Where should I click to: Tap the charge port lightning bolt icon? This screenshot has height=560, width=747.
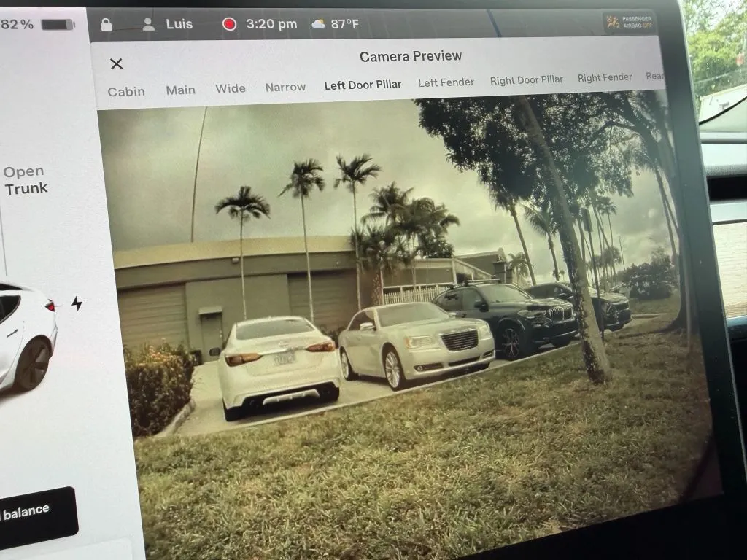77,303
